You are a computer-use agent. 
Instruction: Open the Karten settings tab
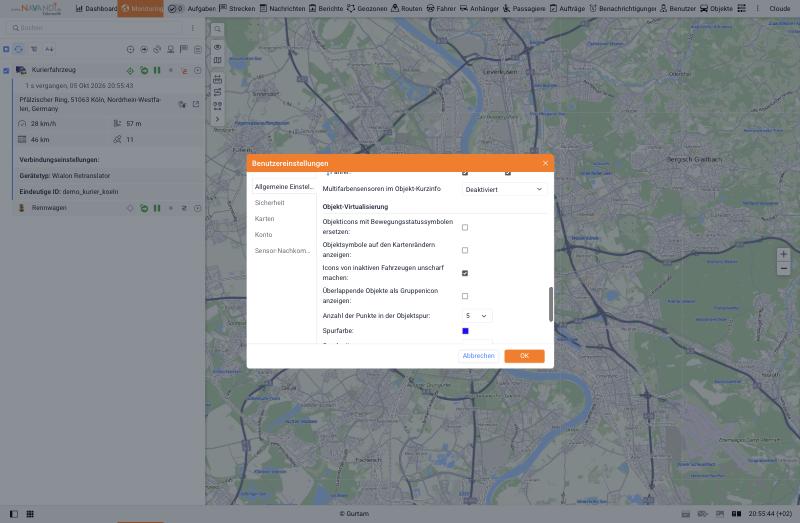point(264,218)
